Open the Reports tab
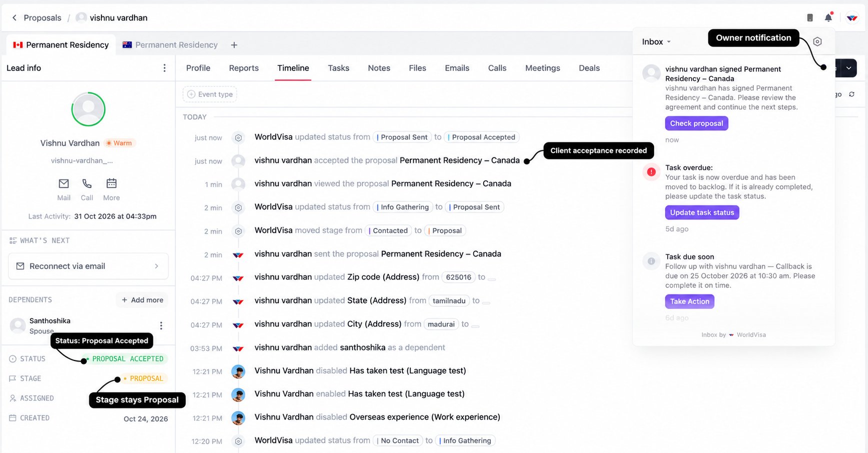This screenshot has width=868, height=453. [x=244, y=68]
